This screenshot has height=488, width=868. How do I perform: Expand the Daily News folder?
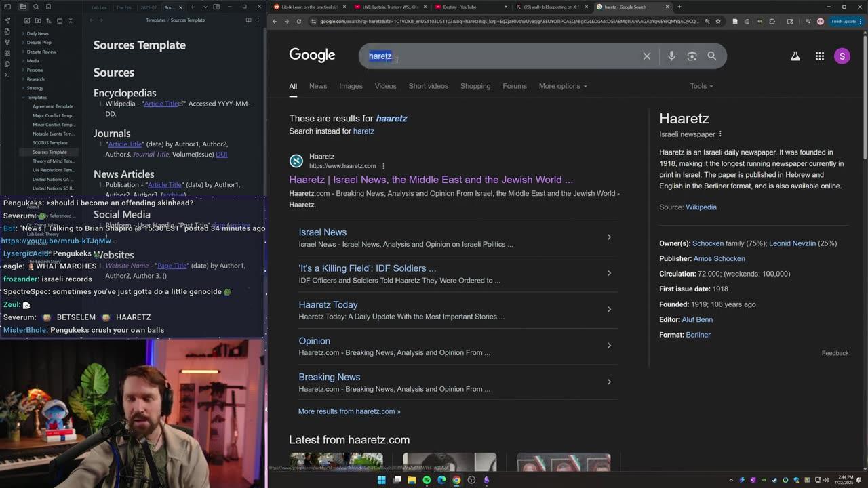tap(37, 33)
